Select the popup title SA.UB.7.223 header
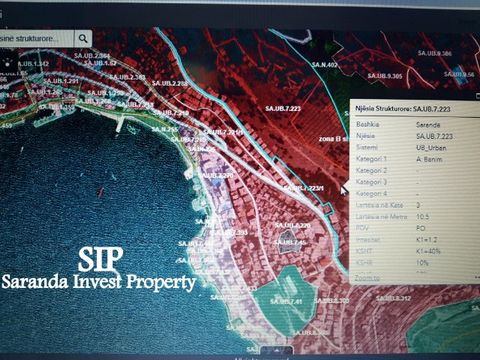The width and height of the screenshot is (480, 360). pos(403,109)
